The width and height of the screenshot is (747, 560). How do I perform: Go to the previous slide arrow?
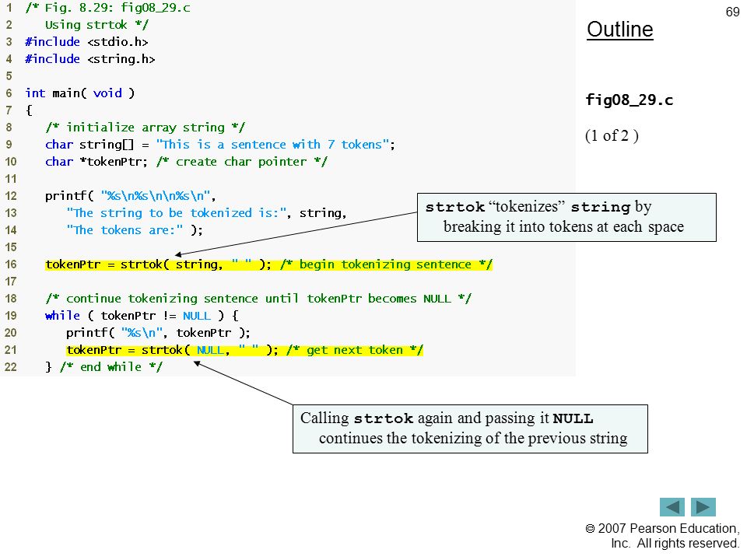(x=672, y=506)
